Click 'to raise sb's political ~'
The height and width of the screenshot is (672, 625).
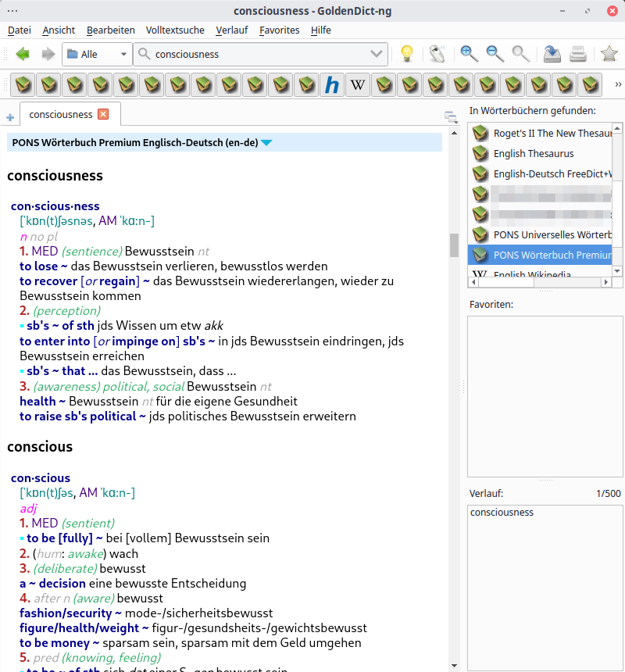[x=83, y=416]
